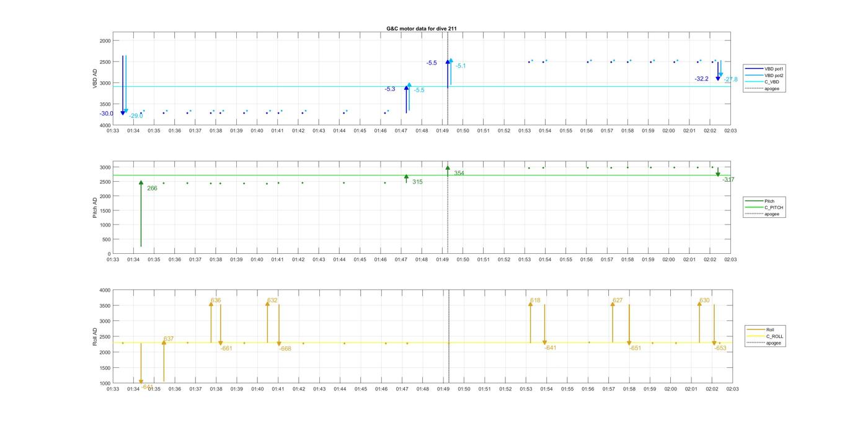Click the 315 pitch label
This screenshot has width=868, height=430.
pyautogui.click(x=417, y=182)
